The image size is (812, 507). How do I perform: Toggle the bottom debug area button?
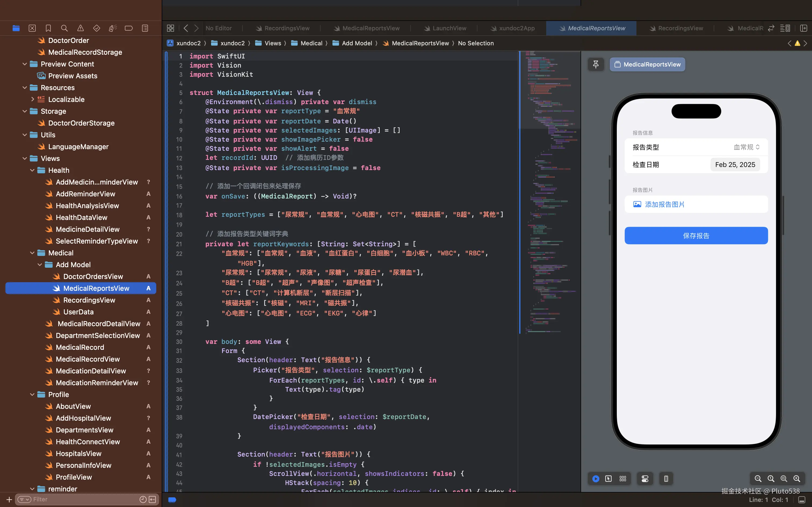pyautogui.click(x=802, y=499)
